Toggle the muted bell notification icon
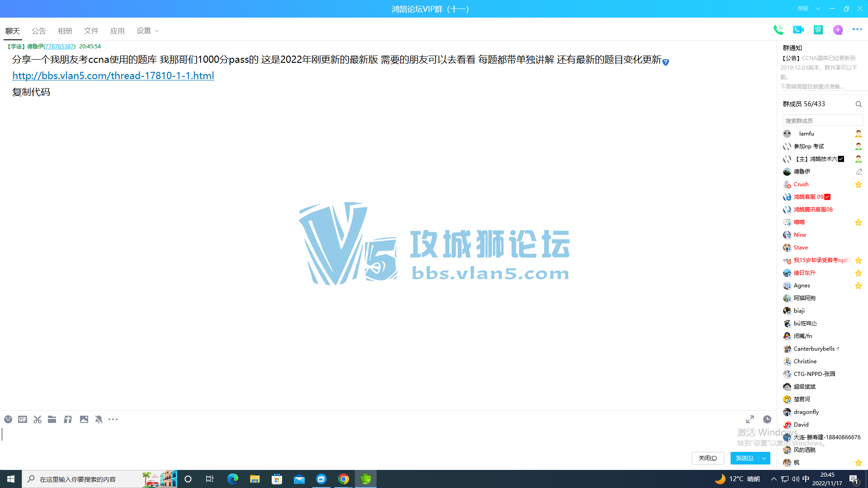 99,419
